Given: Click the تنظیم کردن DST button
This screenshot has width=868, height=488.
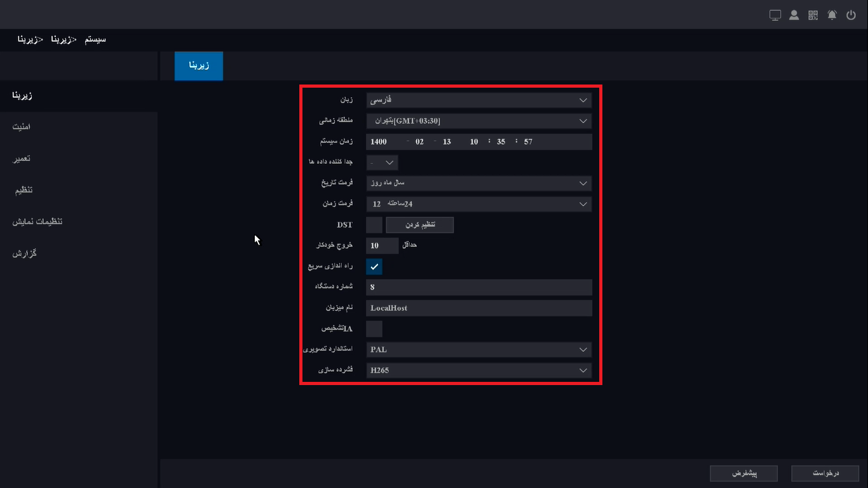Looking at the screenshot, I should click(x=419, y=225).
